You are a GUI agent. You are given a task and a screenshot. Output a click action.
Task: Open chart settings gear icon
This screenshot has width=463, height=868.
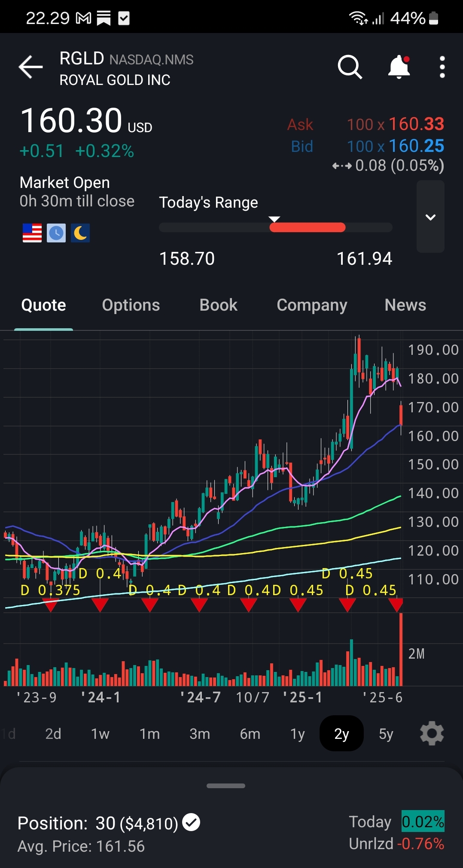click(432, 734)
